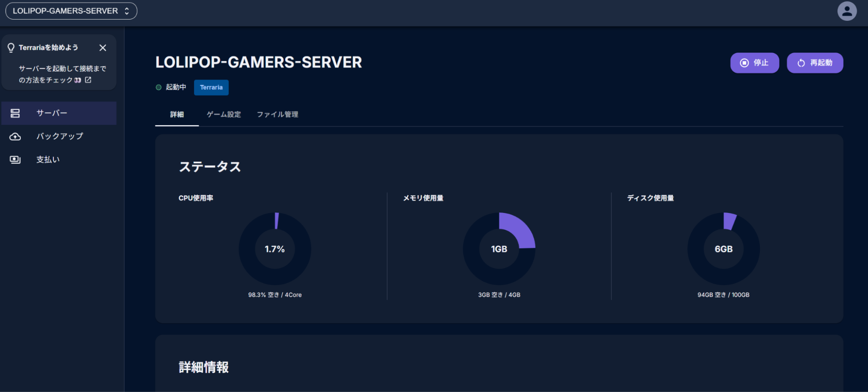Open the バックアップ sidebar menu item

coord(59,136)
